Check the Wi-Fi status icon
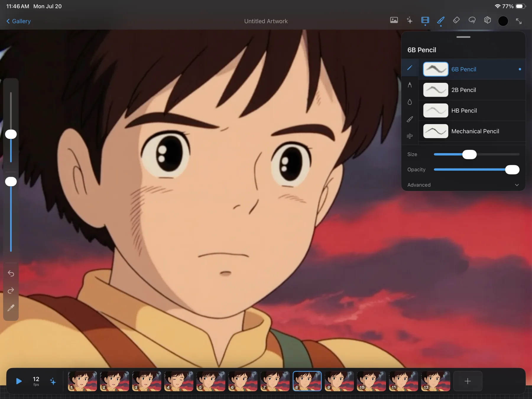This screenshot has height=399, width=532. pos(497,6)
